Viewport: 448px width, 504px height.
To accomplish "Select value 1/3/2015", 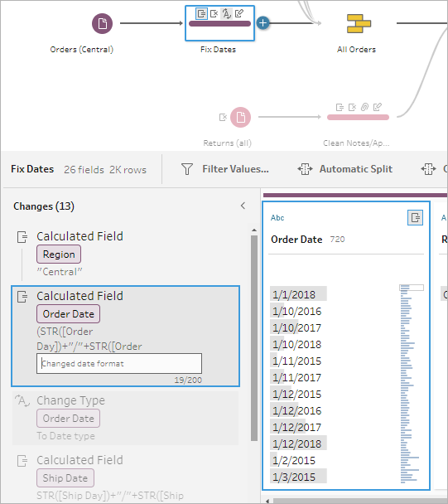I will (x=298, y=477).
